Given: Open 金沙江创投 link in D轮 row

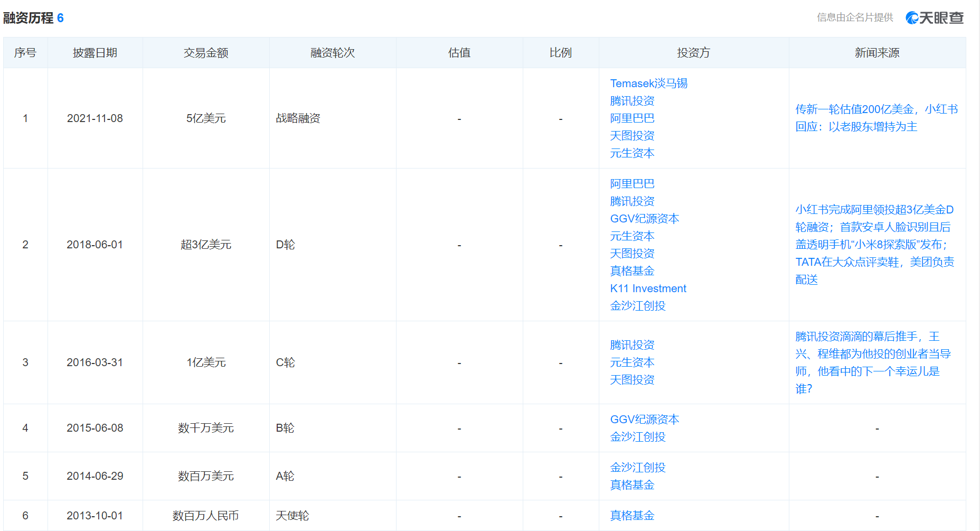Looking at the screenshot, I should tap(637, 306).
